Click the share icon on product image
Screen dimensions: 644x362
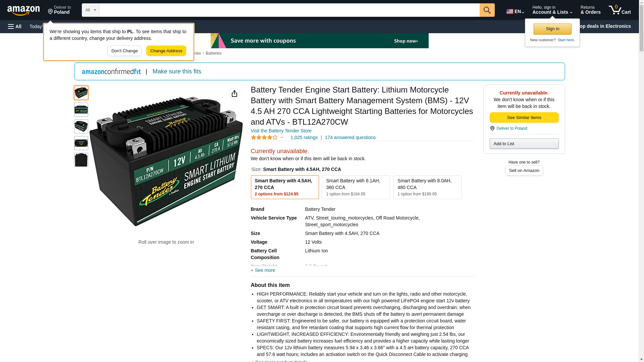[x=234, y=94]
